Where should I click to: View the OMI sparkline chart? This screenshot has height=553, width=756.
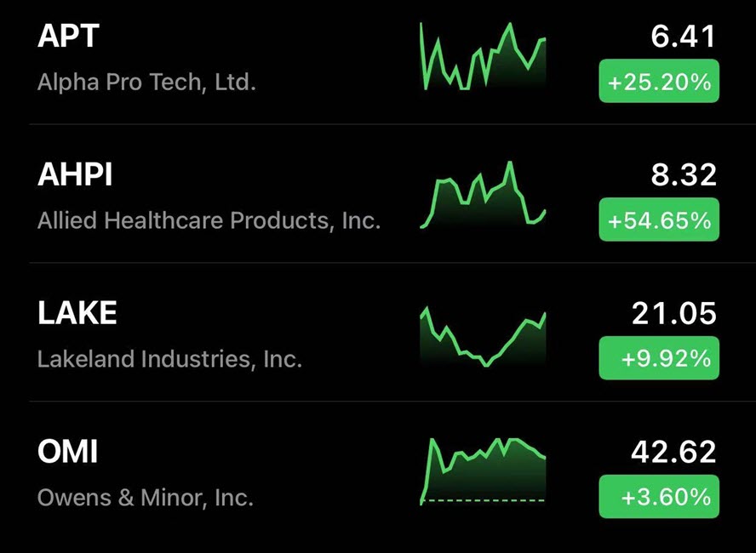(x=483, y=471)
